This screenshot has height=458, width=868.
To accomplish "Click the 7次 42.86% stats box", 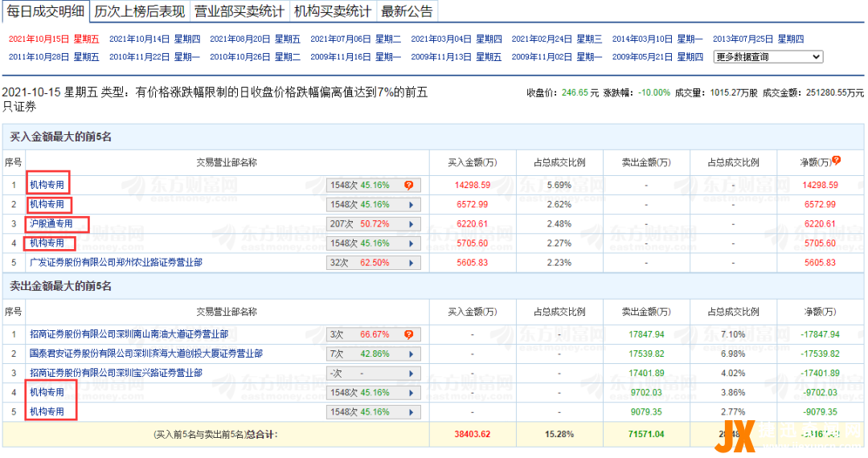I will coord(373,354).
